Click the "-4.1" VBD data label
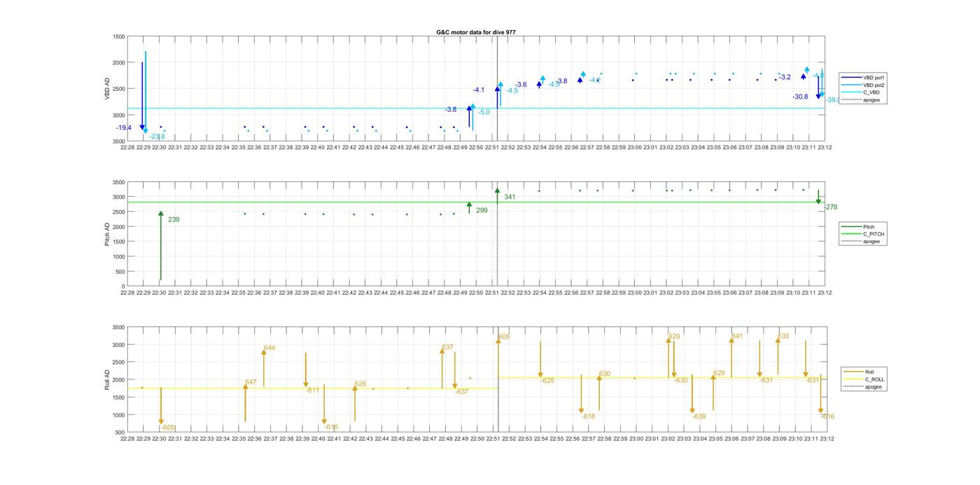The width and height of the screenshot is (980, 485). (479, 90)
